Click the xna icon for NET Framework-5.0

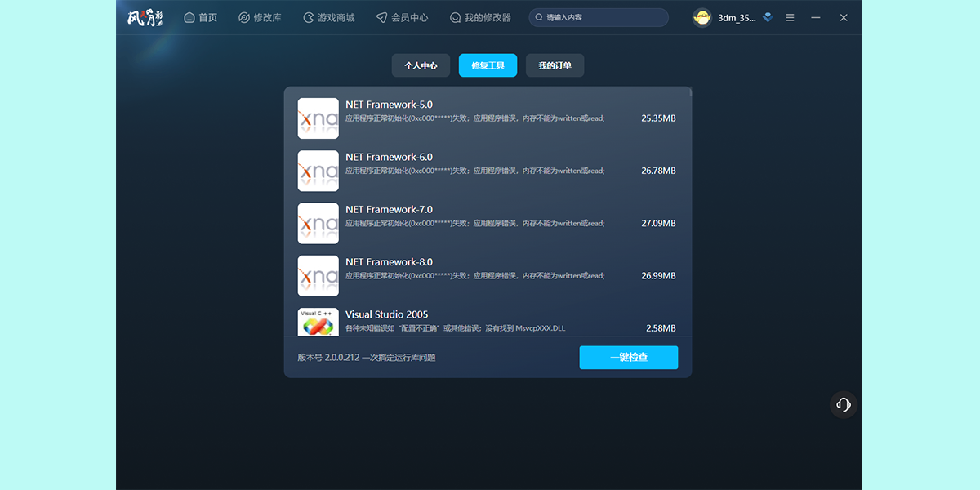(318, 118)
